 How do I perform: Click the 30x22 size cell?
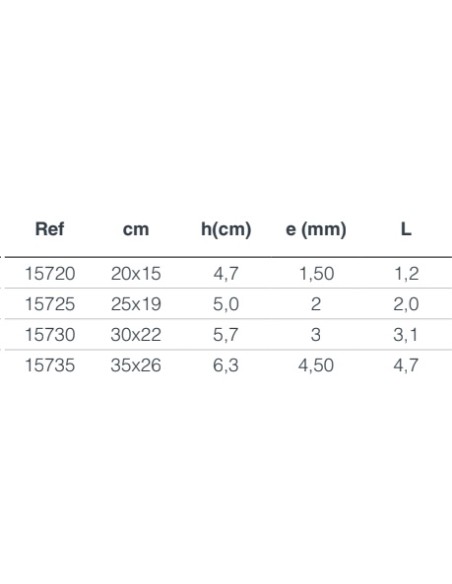tap(136, 335)
